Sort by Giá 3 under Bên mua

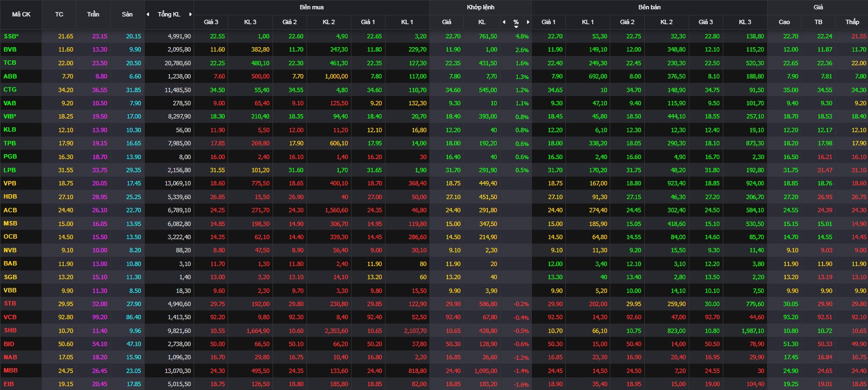(x=211, y=22)
